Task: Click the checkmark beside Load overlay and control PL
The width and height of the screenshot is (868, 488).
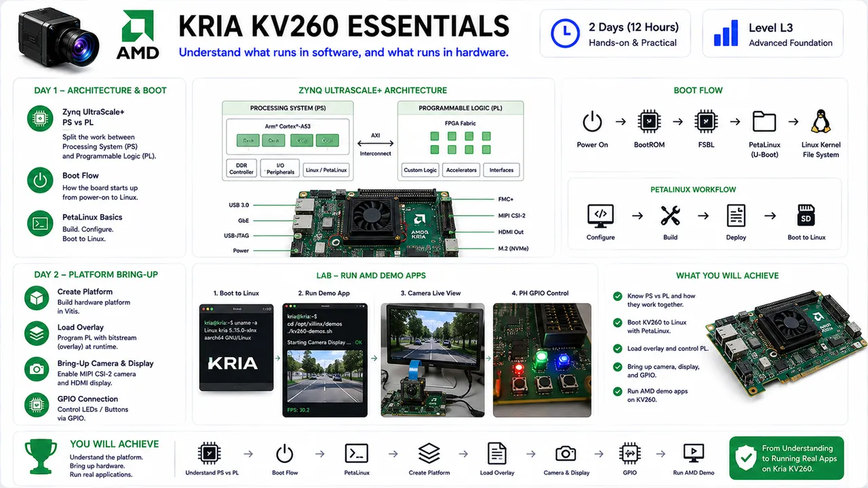Action: click(x=618, y=348)
